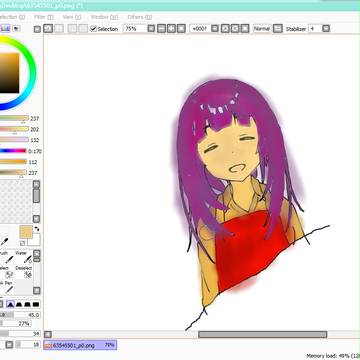Pick a shade in the color square
The height and width of the screenshot is (360, 360).
pos(9,73)
